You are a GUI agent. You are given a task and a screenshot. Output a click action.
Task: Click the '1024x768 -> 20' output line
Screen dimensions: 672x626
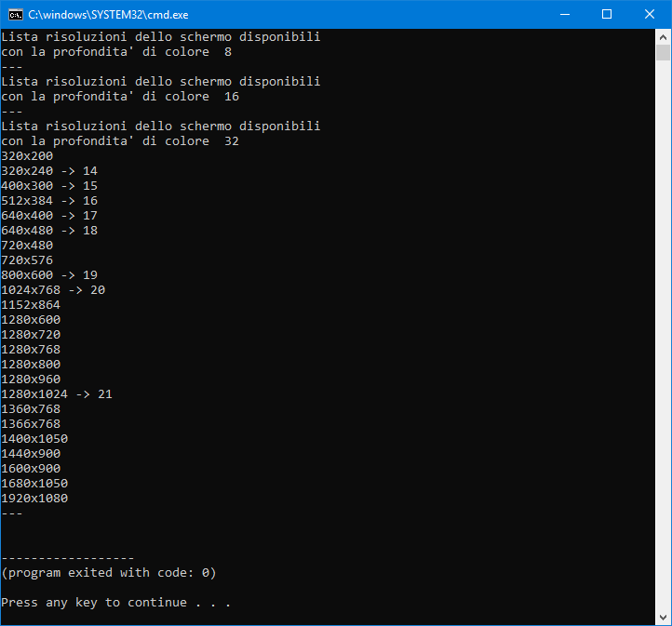[53, 290]
